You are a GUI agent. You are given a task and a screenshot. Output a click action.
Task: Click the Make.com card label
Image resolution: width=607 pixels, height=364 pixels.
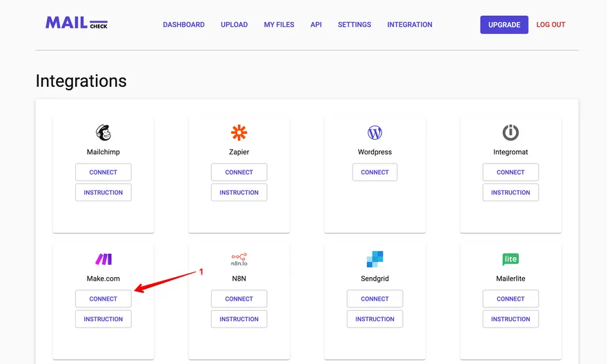tap(103, 279)
